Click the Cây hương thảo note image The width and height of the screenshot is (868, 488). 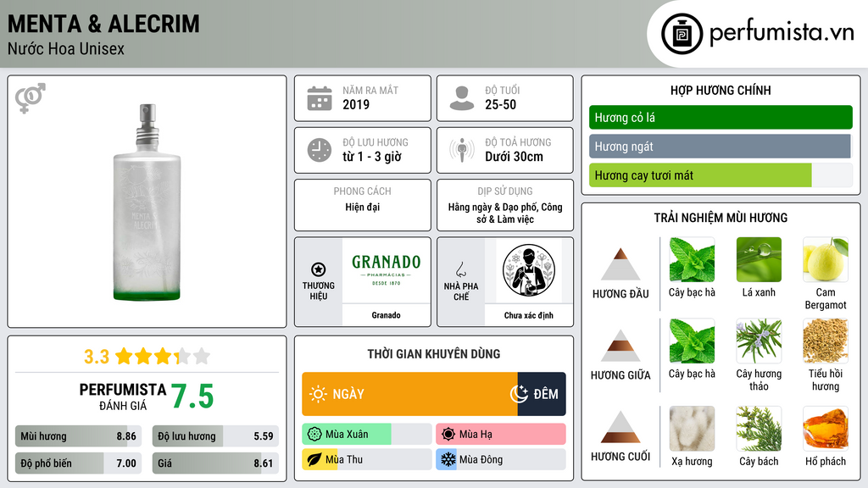[x=759, y=341]
